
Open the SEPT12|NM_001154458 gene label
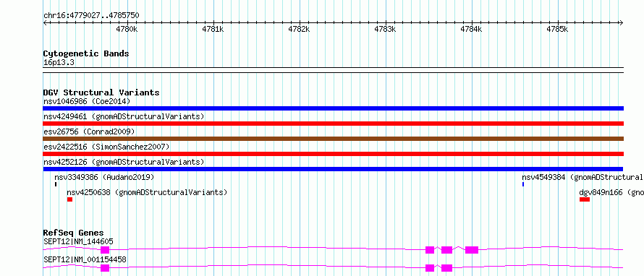[85, 259]
